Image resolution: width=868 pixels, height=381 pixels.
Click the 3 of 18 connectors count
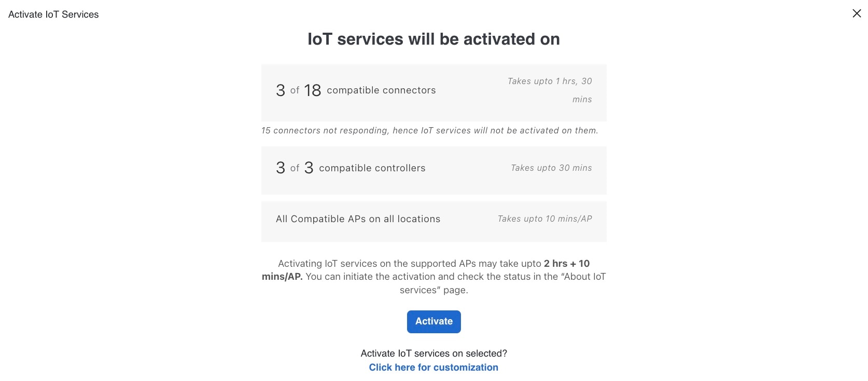299,90
